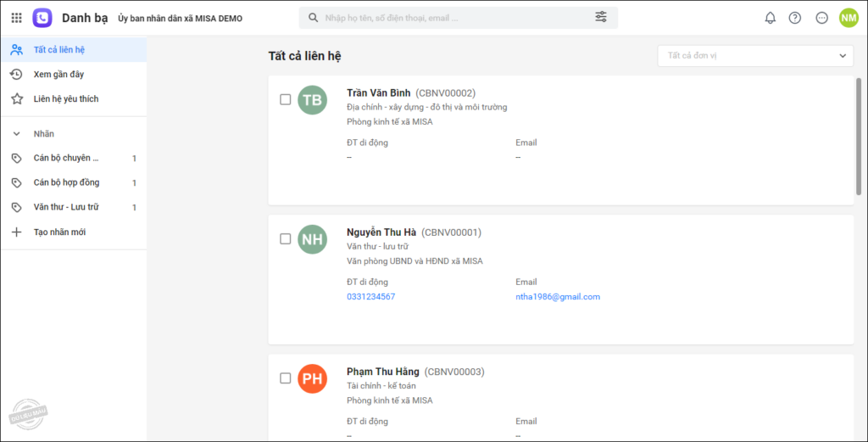
Task: Open advanced search filter settings
Action: (x=601, y=18)
